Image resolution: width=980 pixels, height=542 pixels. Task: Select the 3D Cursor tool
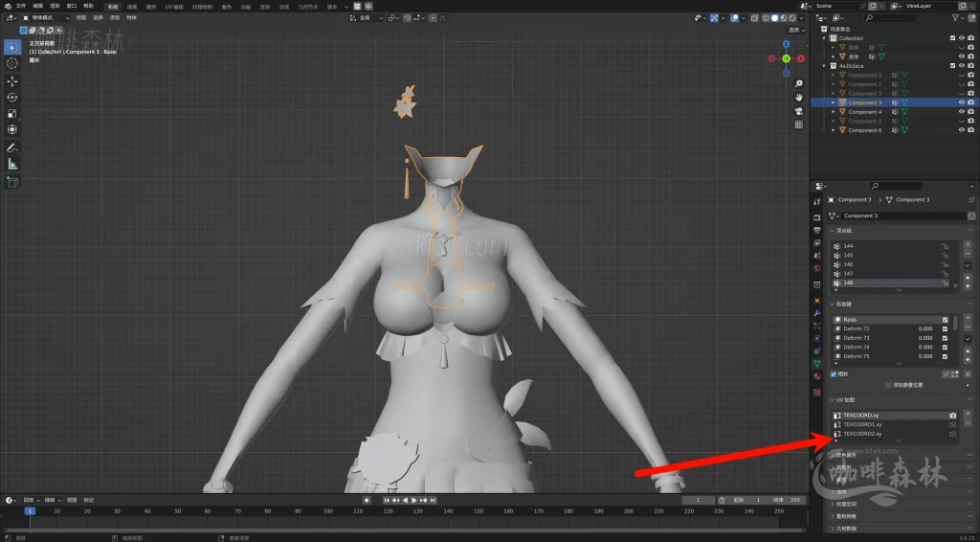pos(11,63)
